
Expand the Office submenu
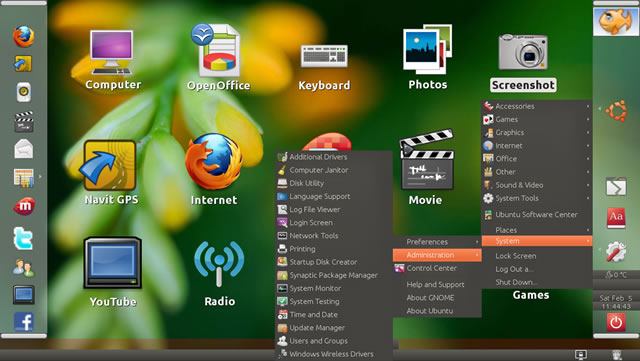(537, 158)
